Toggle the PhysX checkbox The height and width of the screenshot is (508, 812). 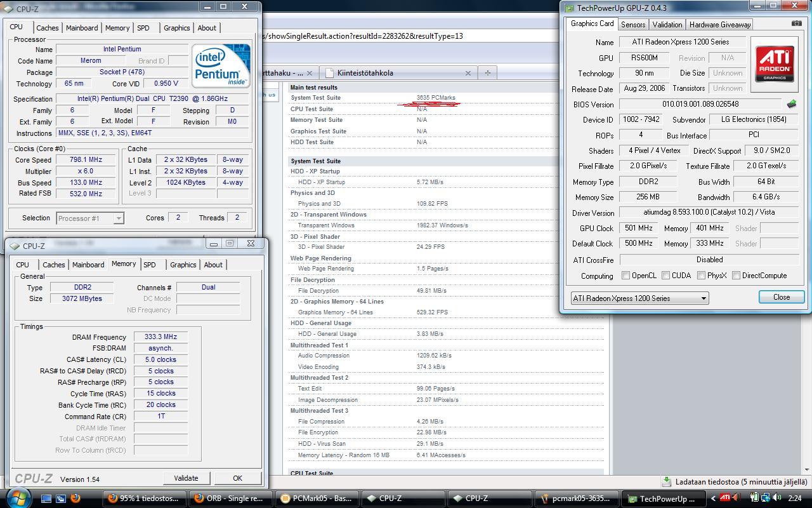[701, 276]
